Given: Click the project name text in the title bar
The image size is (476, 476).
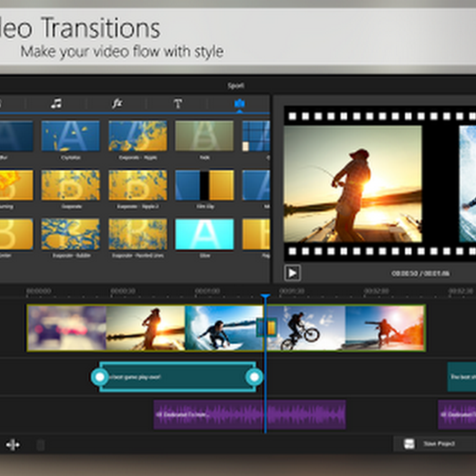Looking at the screenshot, I should [x=236, y=86].
